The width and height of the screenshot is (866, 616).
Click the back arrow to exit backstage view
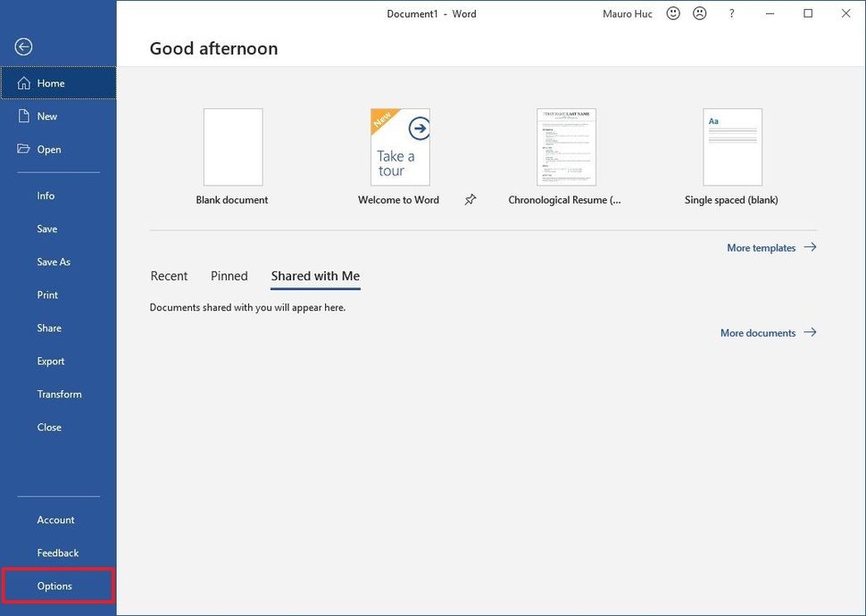point(23,46)
